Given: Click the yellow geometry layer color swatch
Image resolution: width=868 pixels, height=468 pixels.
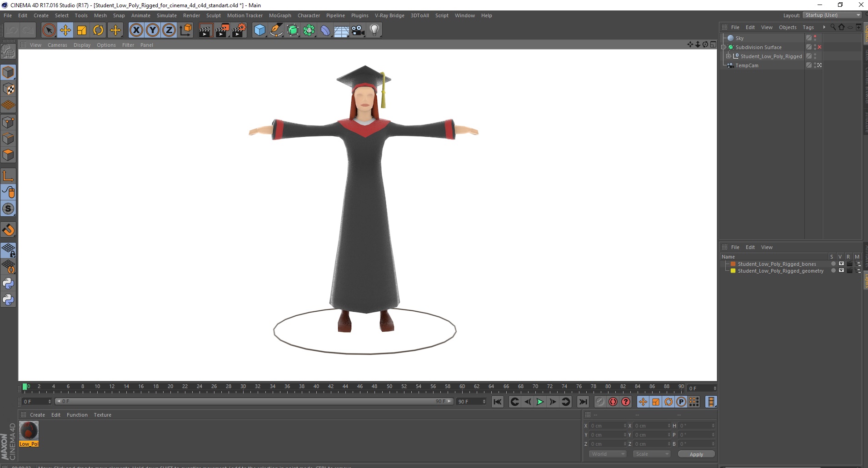Looking at the screenshot, I should [x=733, y=271].
